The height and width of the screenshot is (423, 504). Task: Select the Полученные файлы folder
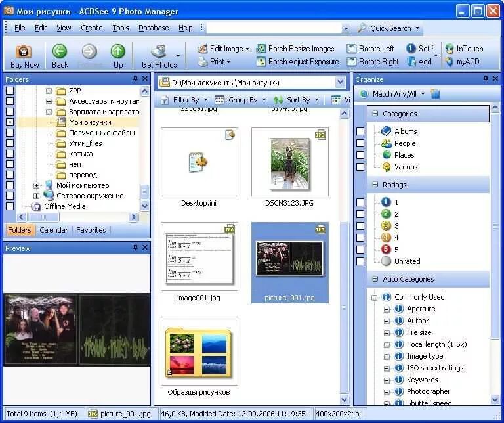coord(102,133)
